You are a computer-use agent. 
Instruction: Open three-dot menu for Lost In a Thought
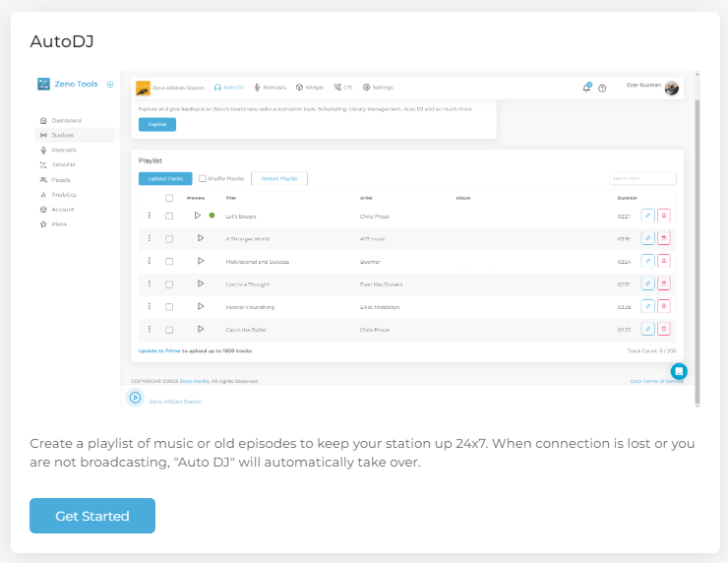pyautogui.click(x=149, y=283)
